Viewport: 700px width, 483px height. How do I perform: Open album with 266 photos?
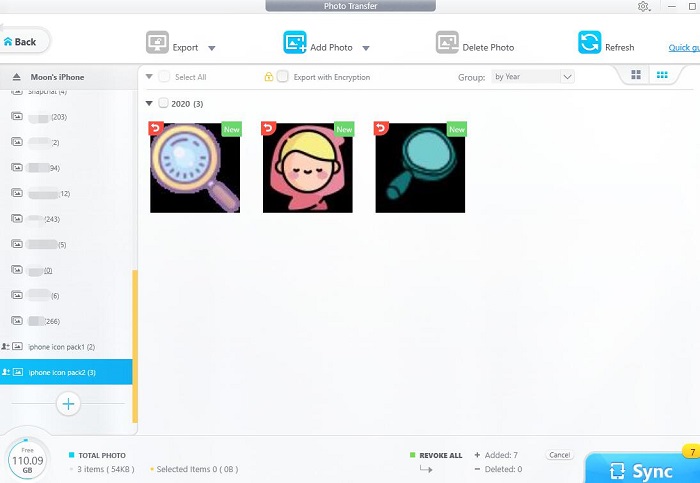[67, 321]
